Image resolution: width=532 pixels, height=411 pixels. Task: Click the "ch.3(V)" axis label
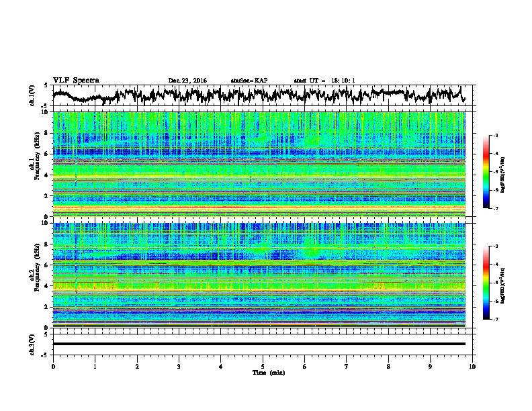click(x=32, y=345)
